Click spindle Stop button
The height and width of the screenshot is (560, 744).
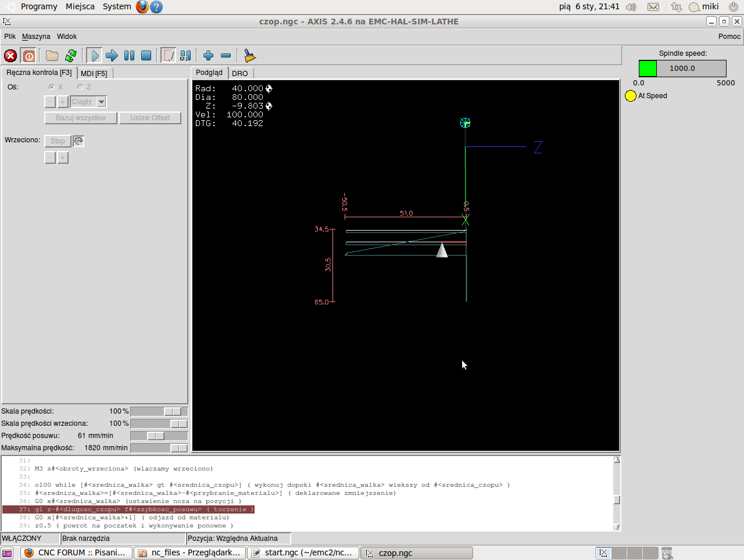tap(58, 141)
